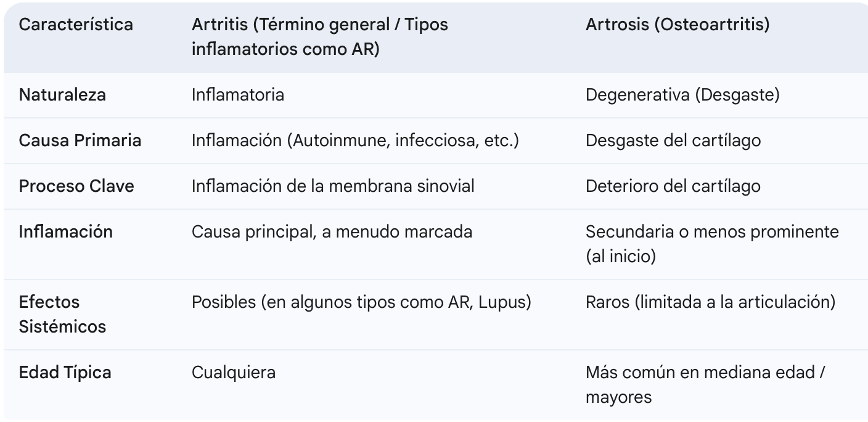Select the Inflamatoria cell
Screen dimensions: 868x422
pos(238,95)
